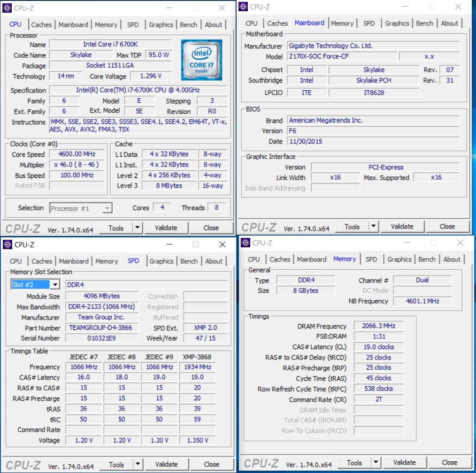Click Validate in the Mainboard window
This screenshot has height=473, width=476.
pyautogui.click(x=402, y=227)
